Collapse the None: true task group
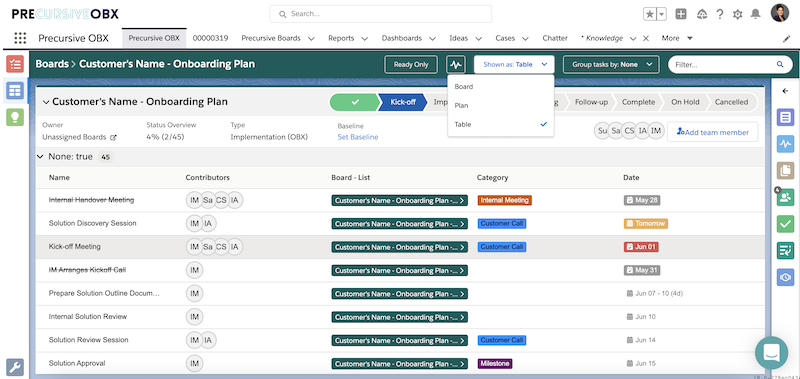Viewport: 800px width, 379px height. [x=40, y=157]
